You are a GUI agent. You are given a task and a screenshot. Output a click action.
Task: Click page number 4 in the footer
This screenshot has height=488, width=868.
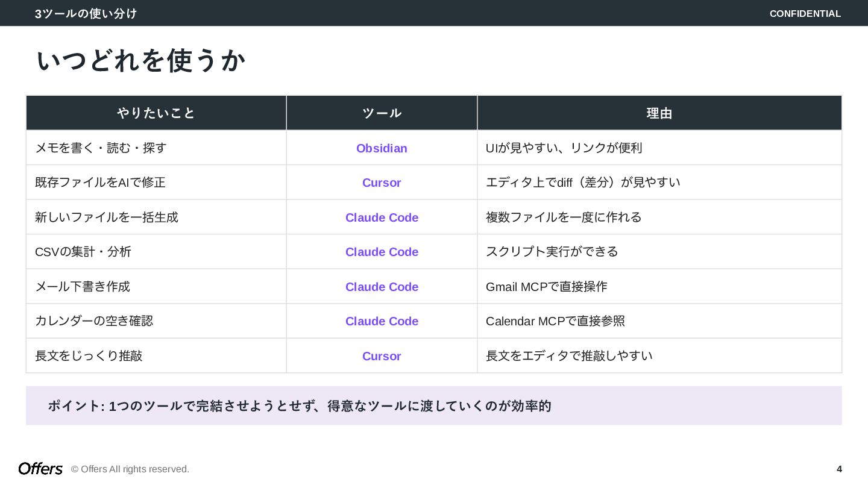coord(839,469)
